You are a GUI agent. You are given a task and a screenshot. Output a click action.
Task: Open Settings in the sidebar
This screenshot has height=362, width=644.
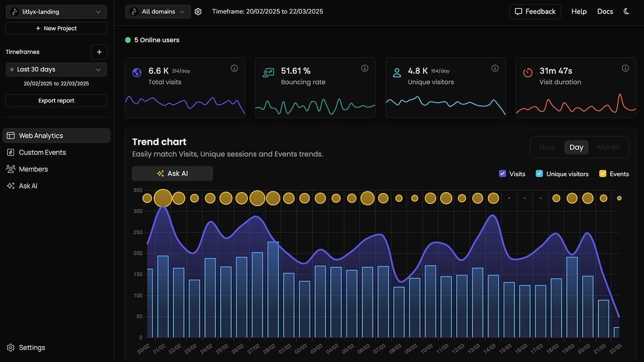32,347
